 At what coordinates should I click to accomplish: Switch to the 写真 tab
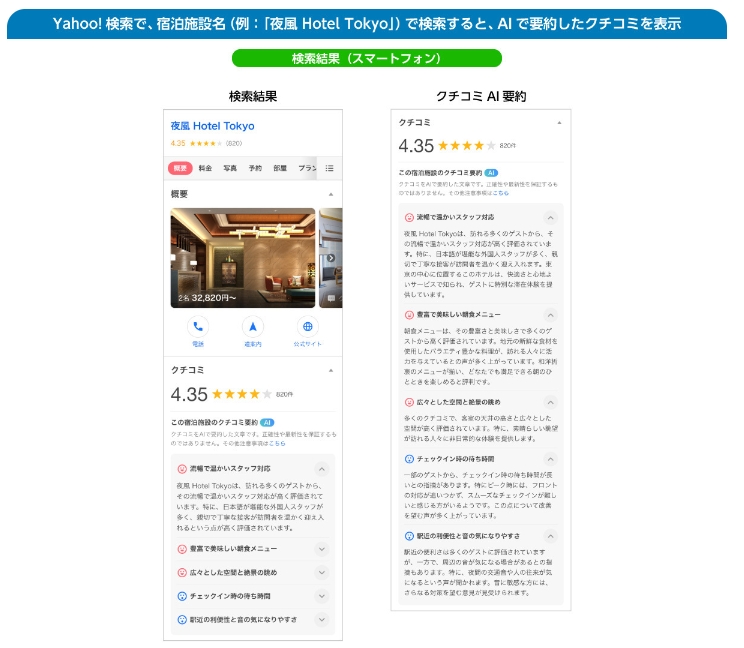click(230, 168)
